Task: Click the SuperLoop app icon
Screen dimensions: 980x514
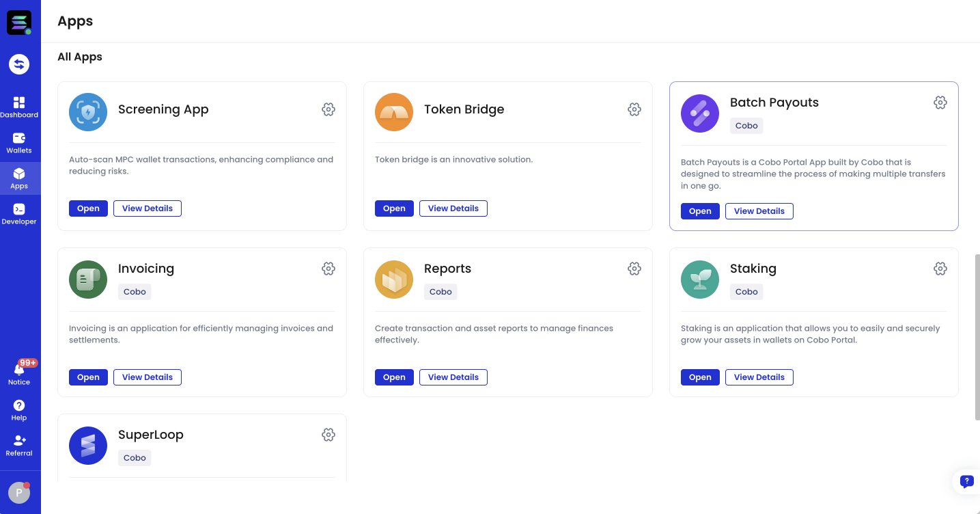Action: tap(88, 446)
